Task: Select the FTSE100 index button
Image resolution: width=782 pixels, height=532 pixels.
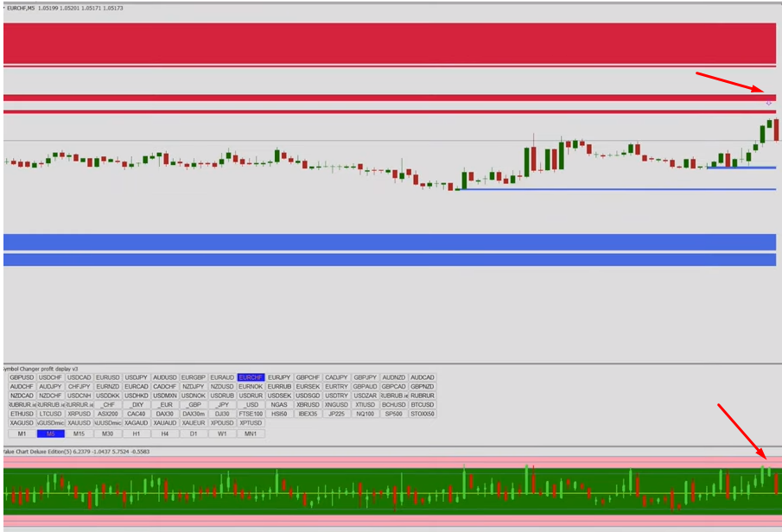Action: point(251,414)
